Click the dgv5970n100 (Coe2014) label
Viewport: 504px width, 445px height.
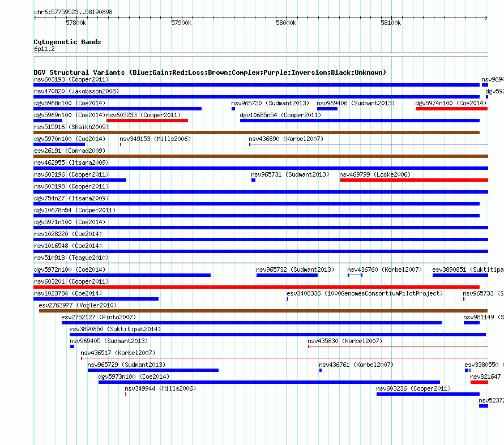70,139
